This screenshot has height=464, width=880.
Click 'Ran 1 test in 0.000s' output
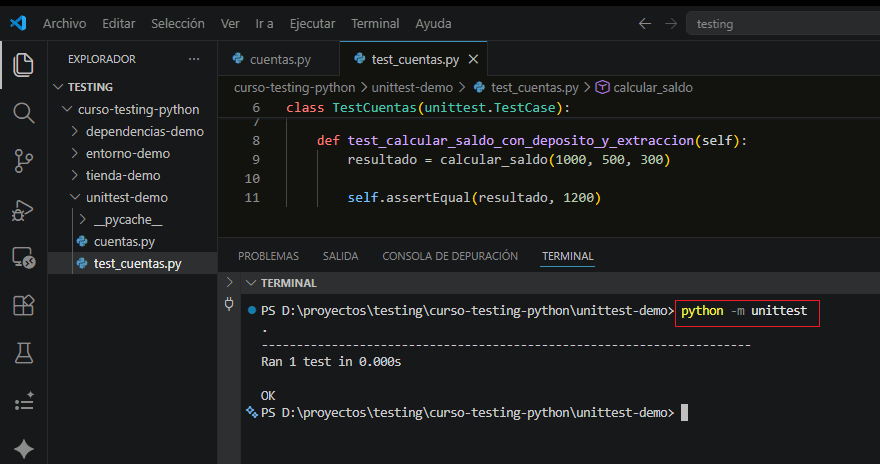[331, 362]
